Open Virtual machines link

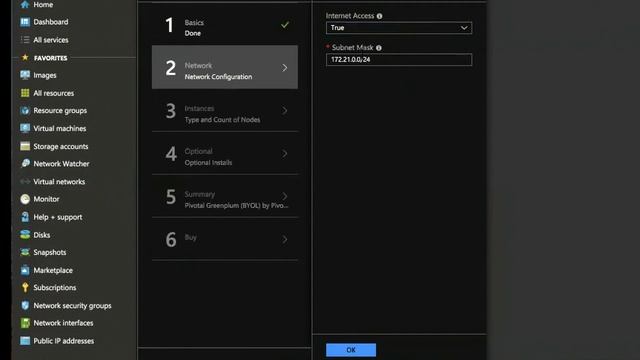[60, 128]
